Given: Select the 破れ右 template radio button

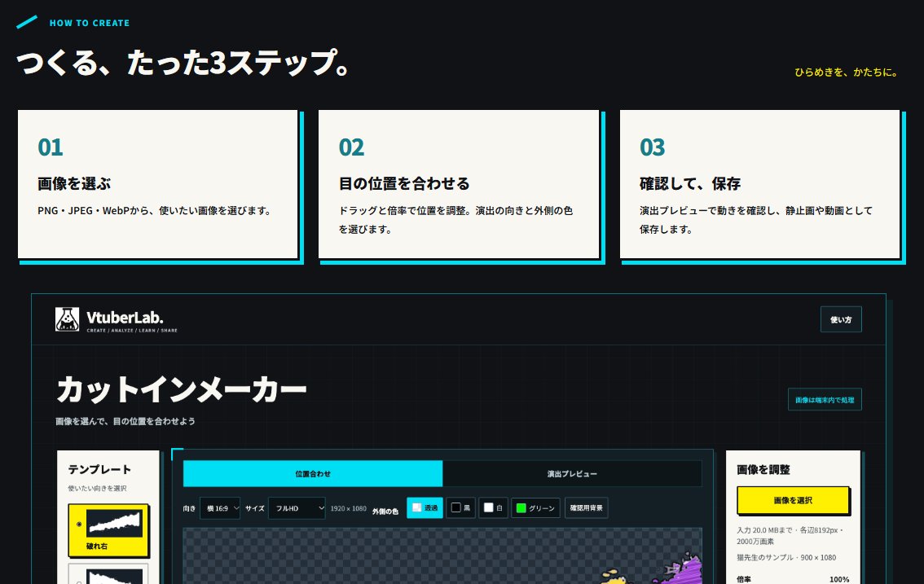Looking at the screenshot, I should 79,524.
